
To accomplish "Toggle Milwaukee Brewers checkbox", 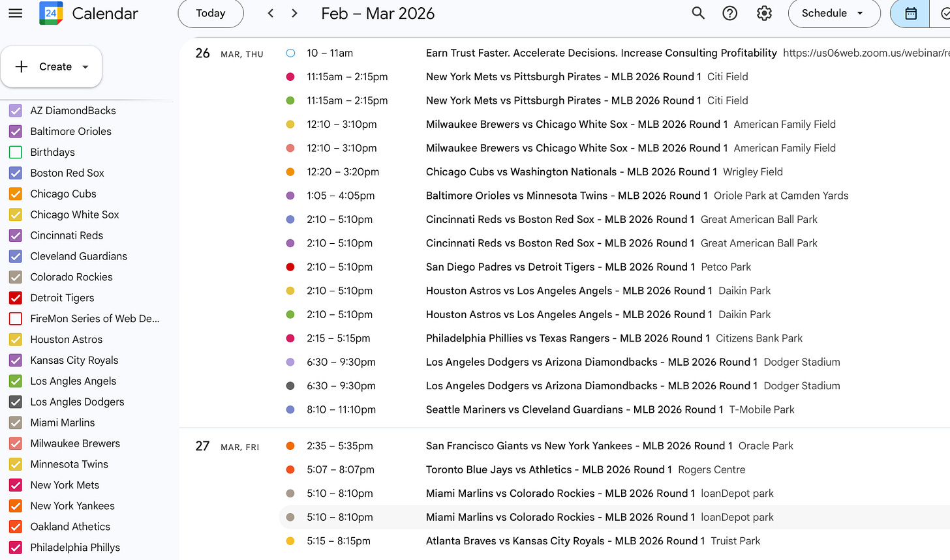I will point(16,444).
